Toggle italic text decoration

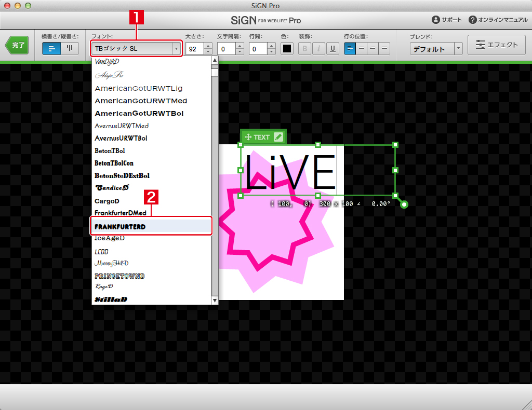(318, 48)
